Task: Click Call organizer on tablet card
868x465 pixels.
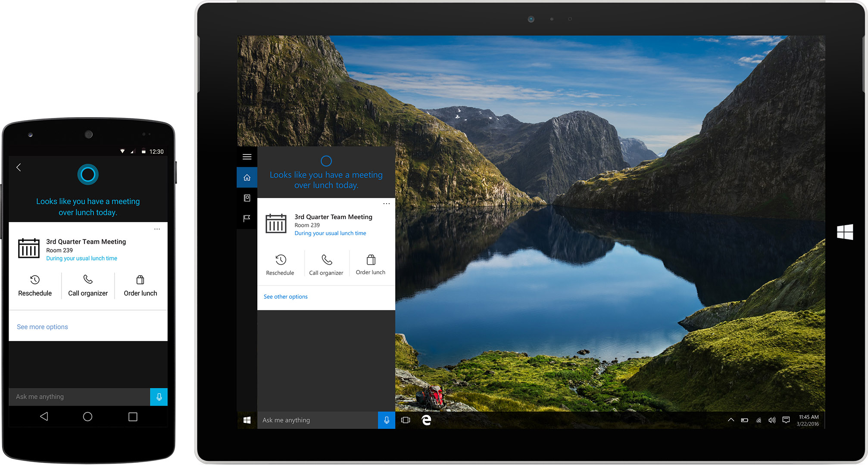Action: [326, 264]
